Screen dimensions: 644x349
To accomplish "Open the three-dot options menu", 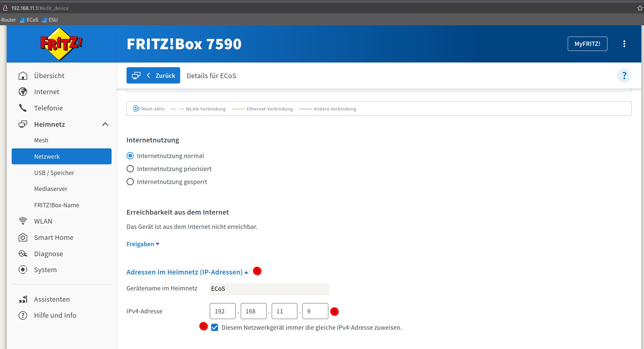I will click(624, 44).
